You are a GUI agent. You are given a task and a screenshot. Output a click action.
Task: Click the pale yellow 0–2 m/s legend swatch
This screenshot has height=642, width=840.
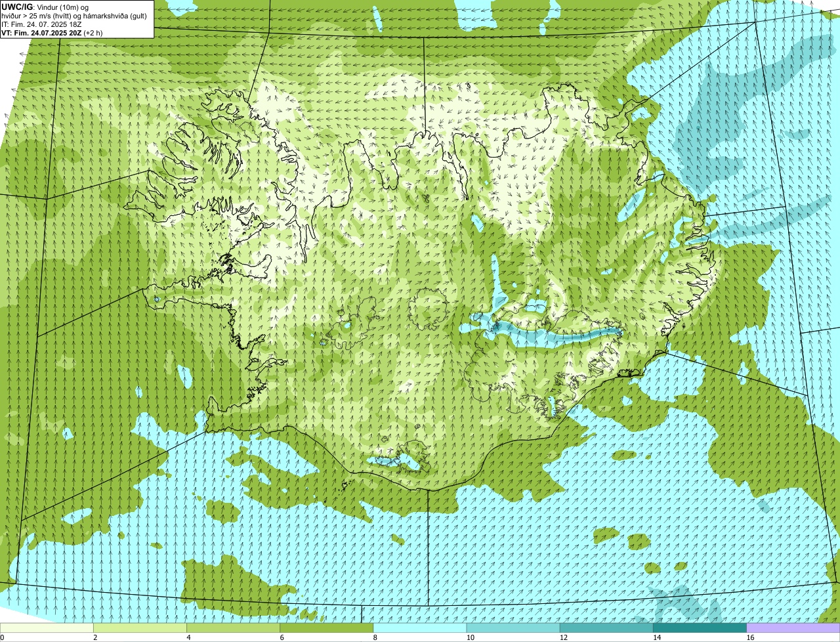click(47, 628)
